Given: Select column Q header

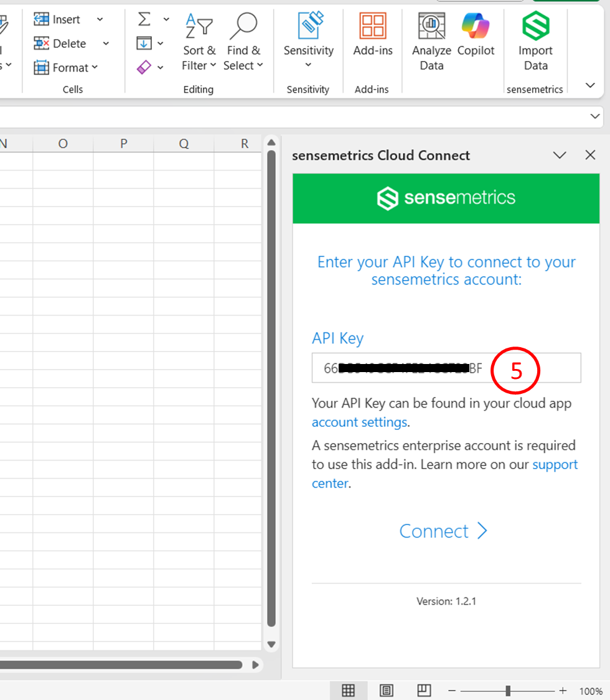Looking at the screenshot, I should point(184,143).
